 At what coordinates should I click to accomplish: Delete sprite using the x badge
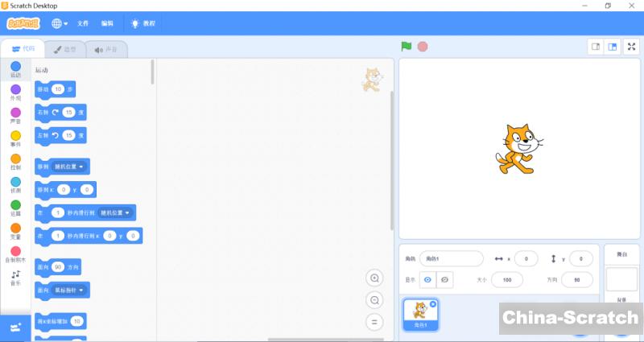433,303
